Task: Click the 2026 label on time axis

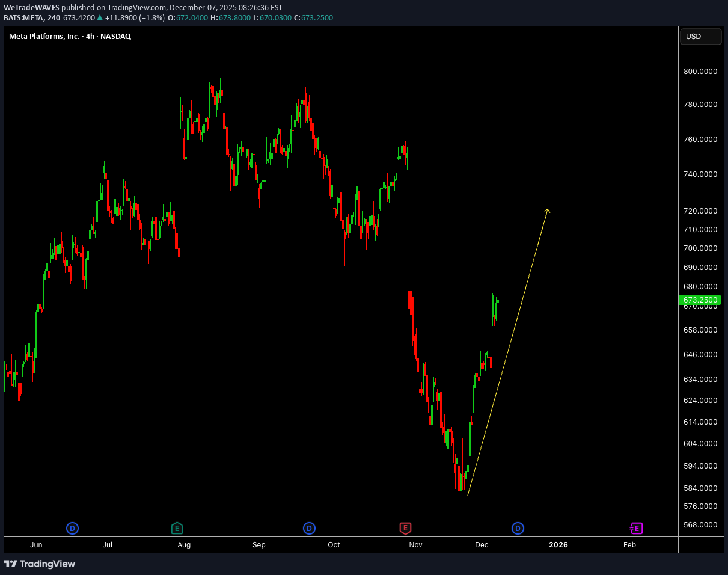Action: 558,545
